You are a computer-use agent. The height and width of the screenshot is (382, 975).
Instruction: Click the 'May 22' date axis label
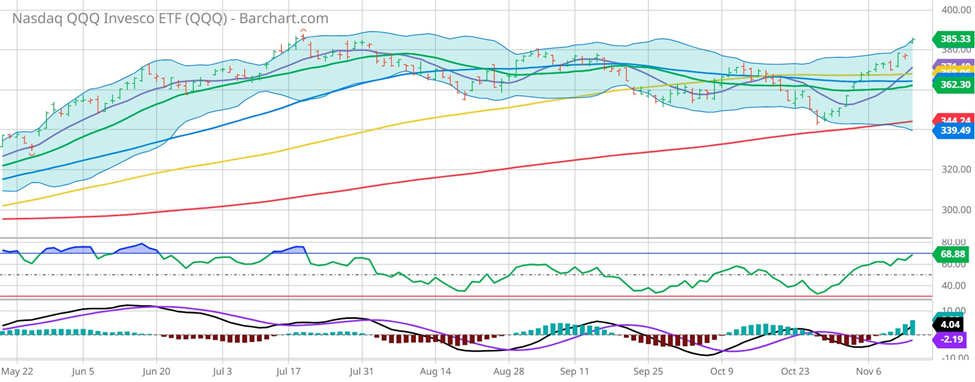(x=18, y=370)
